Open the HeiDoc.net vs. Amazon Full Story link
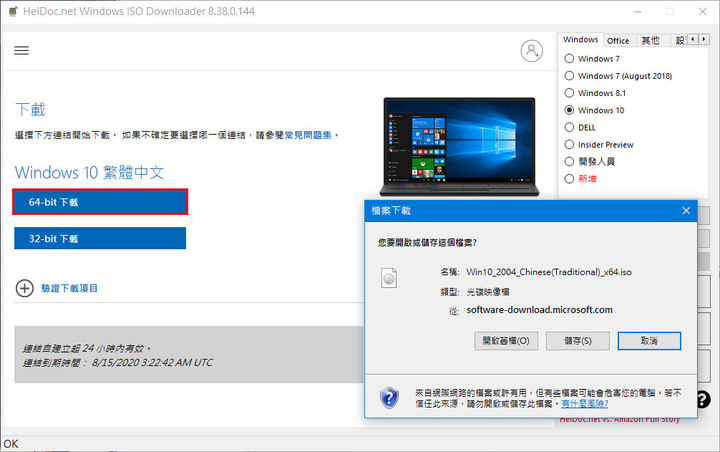 [x=620, y=420]
